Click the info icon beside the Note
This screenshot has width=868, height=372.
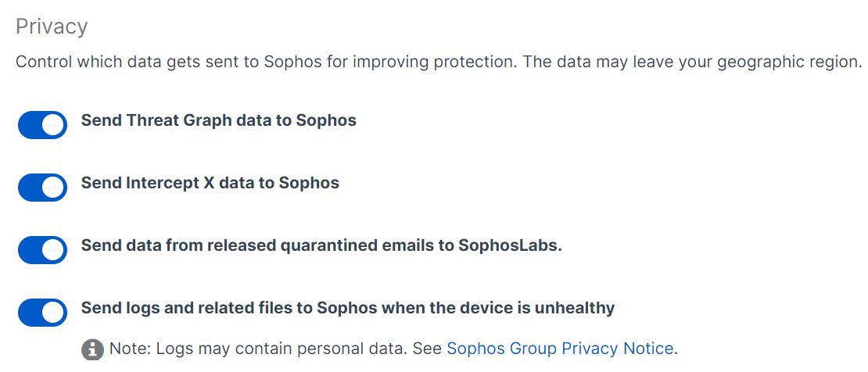(92, 349)
